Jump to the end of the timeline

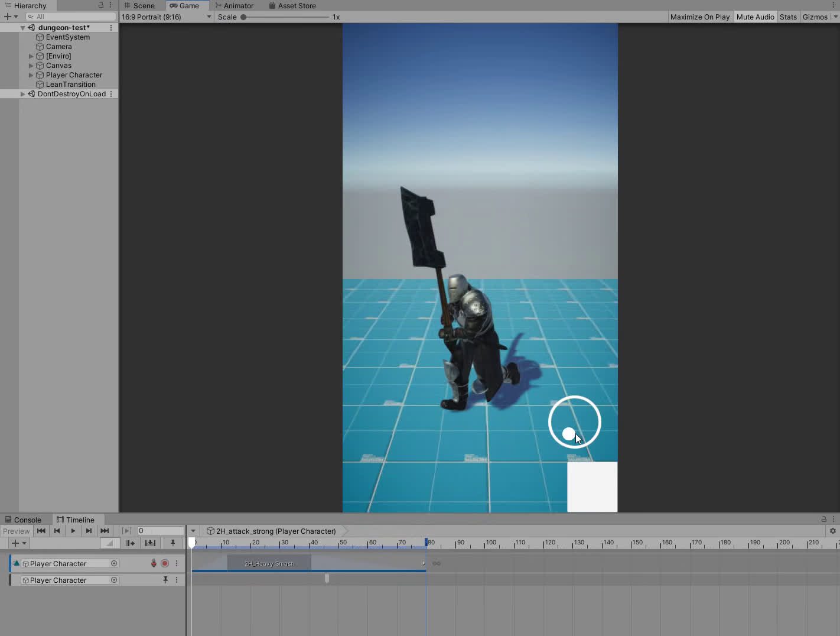[x=105, y=531]
